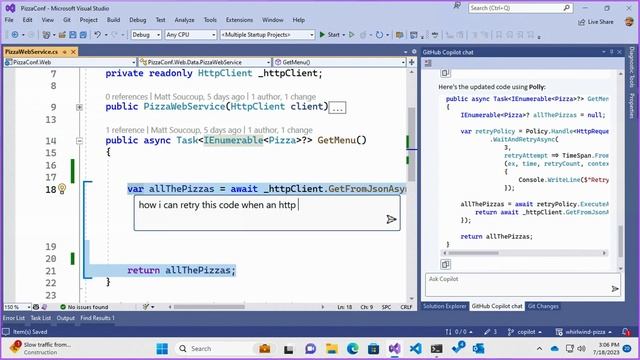
Task: Click the split editor plus icon above the scrollbar
Action: (411, 62)
